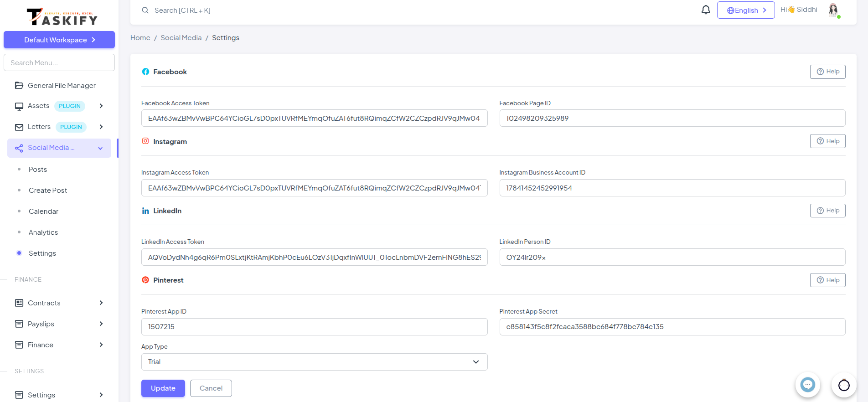The height and width of the screenshot is (402, 868).
Task: Click the Update button
Action: 163,388
